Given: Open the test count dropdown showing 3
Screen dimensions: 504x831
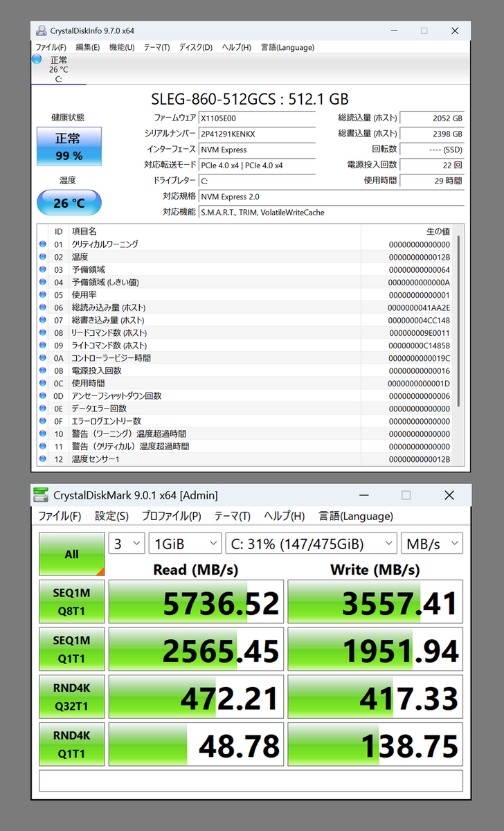Looking at the screenshot, I should (x=127, y=544).
